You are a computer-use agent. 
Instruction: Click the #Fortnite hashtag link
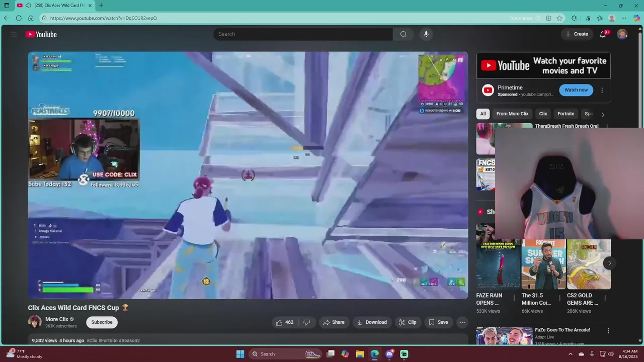click(x=108, y=340)
